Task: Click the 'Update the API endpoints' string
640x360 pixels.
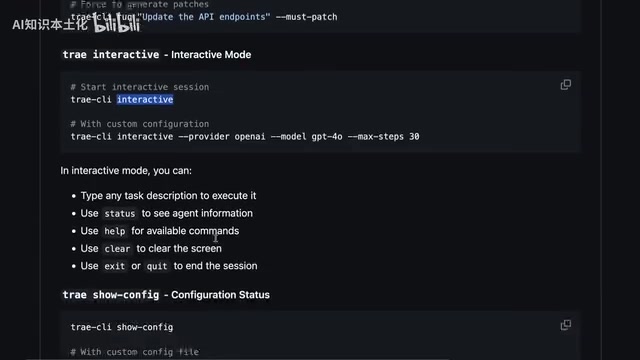Action: (204, 17)
